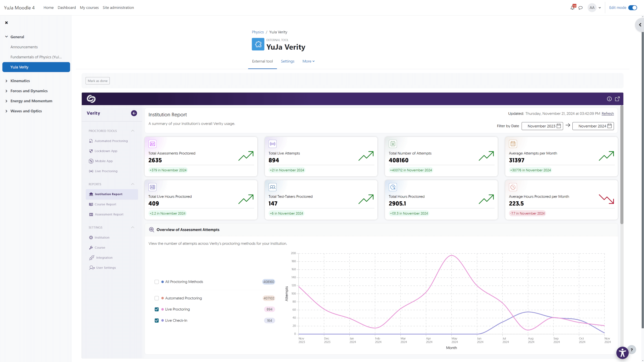Close the course index drawer
This screenshot has height=362, width=644.
click(6, 23)
